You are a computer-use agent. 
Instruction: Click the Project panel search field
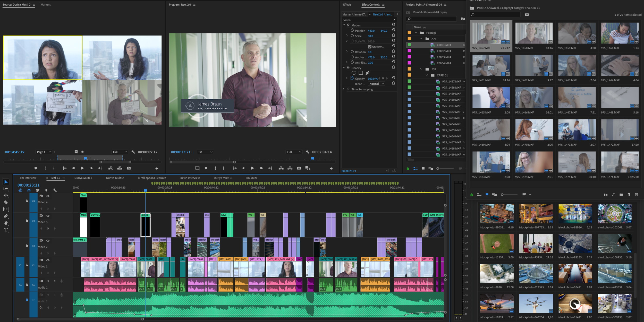coord(431,19)
